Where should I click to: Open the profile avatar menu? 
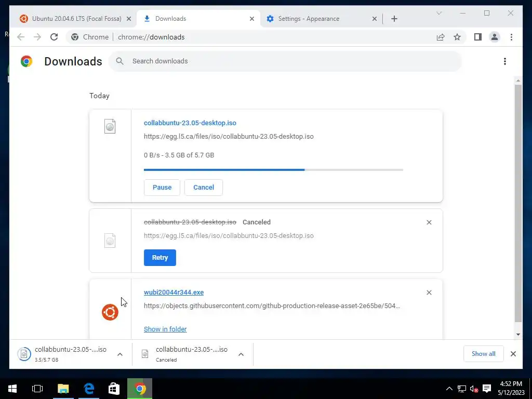(x=495, y=37)
